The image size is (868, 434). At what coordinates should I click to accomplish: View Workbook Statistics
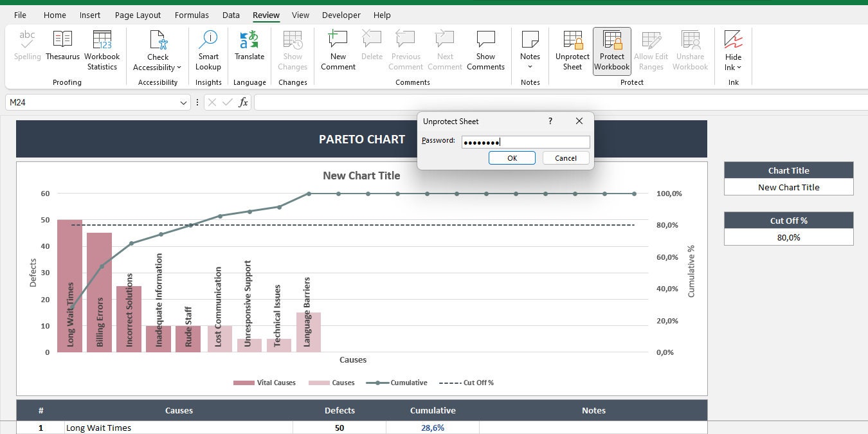point(102,50)
